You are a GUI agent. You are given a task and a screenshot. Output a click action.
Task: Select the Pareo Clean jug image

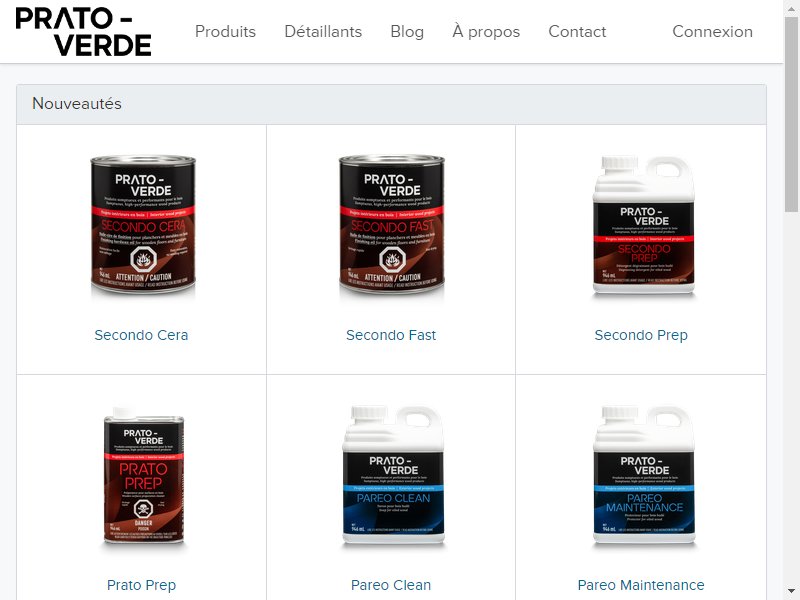coord(393,476)
